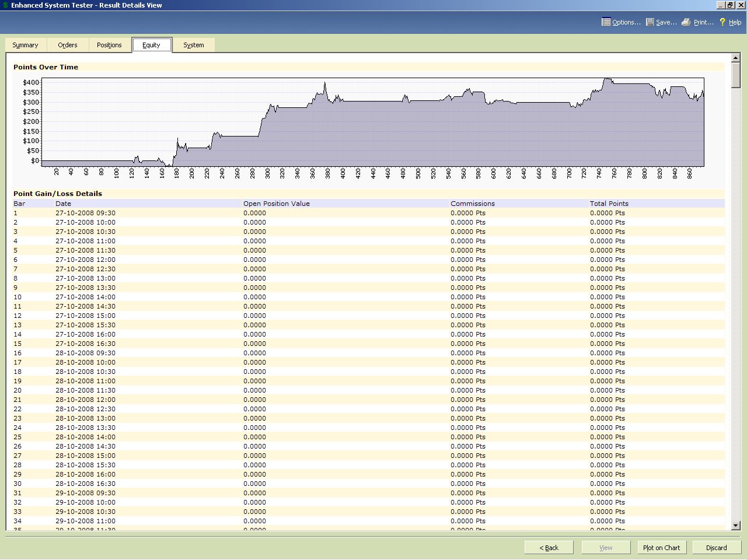Click the Save disk icon

650,22
